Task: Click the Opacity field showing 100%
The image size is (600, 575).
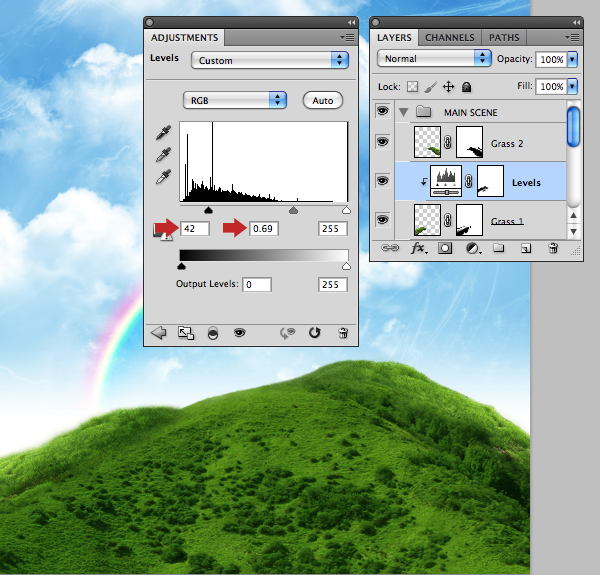Action: [551, 59]
